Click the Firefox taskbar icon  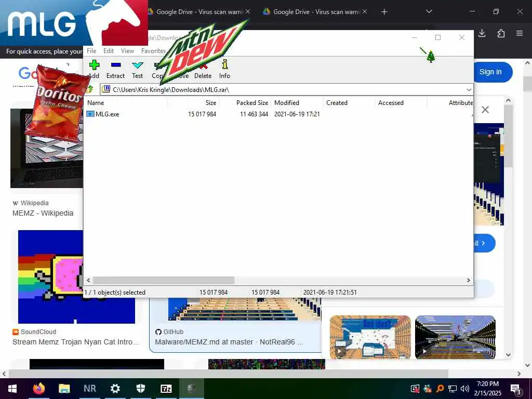coord(38,389)
